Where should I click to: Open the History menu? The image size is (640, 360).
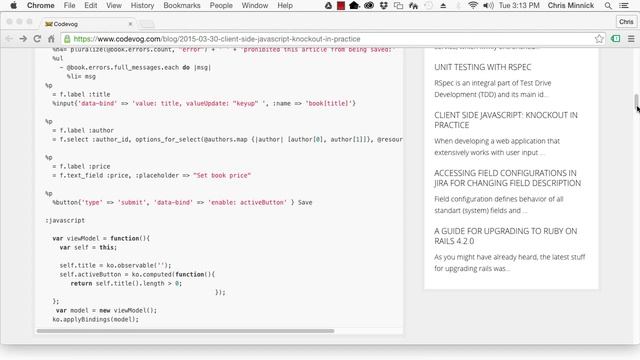tap(142, 5)
